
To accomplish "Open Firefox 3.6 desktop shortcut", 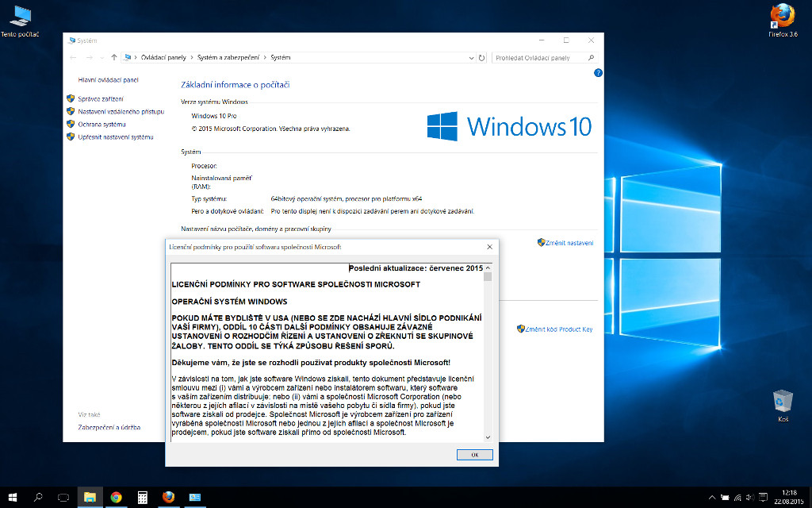I will click(x=783, y=21).
